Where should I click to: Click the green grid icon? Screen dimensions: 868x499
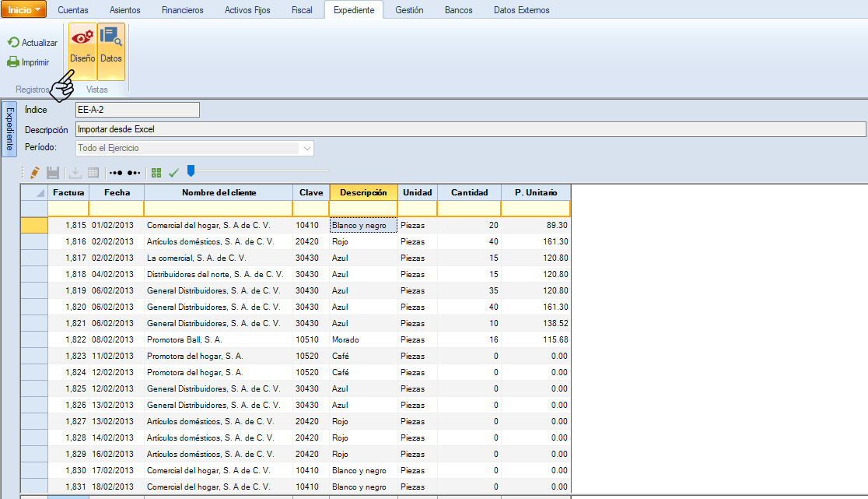[157, 172]
